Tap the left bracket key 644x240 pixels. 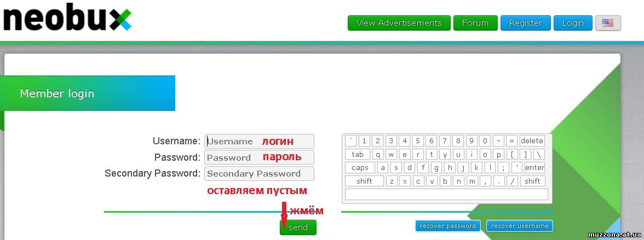click(512, 155)
